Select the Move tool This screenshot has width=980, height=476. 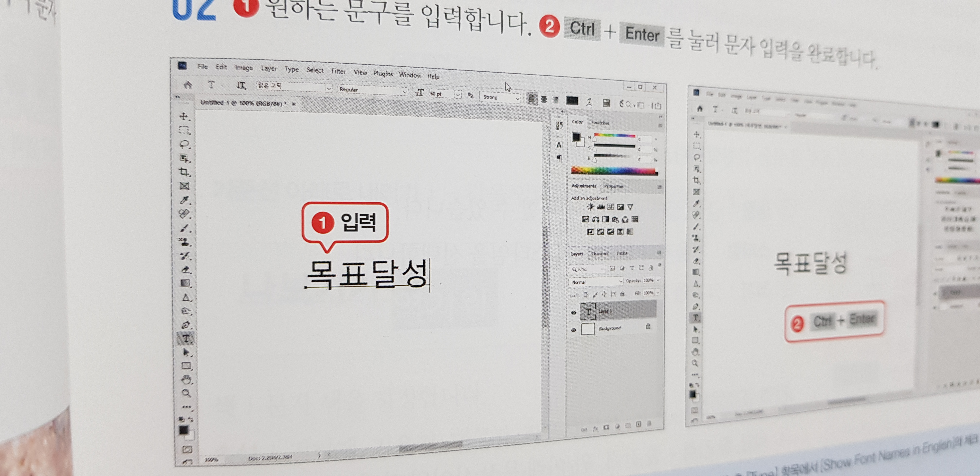tap(184, 116)
